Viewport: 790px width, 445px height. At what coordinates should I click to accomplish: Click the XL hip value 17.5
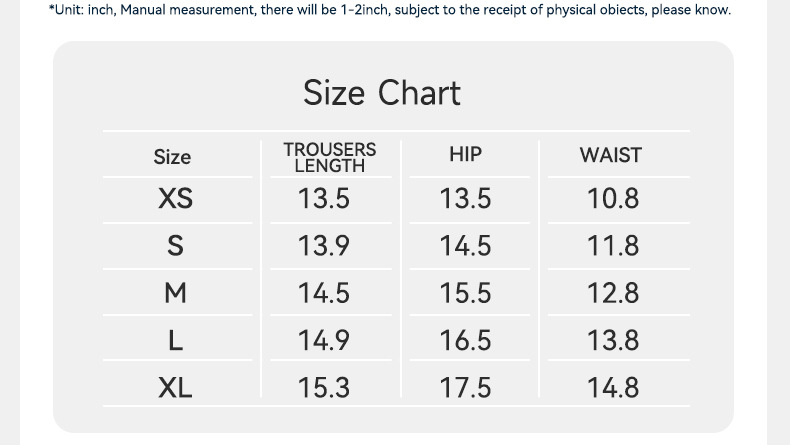point(465,388)
